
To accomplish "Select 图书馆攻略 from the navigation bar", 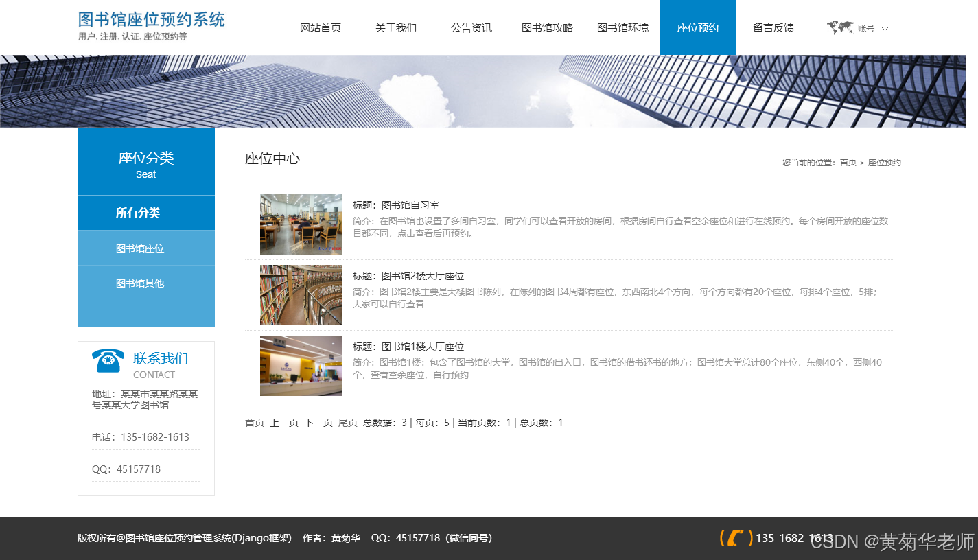I will click(x=547, y=28).
